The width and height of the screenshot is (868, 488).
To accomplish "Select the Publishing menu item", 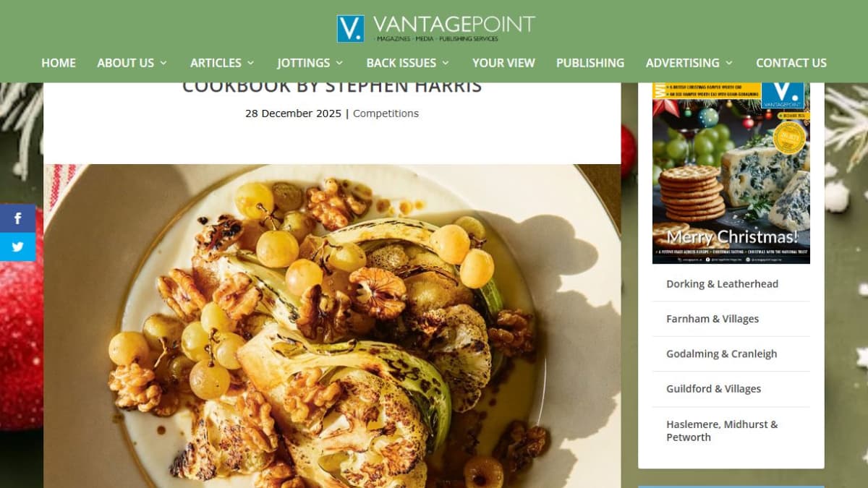I will tap(590, 63).
